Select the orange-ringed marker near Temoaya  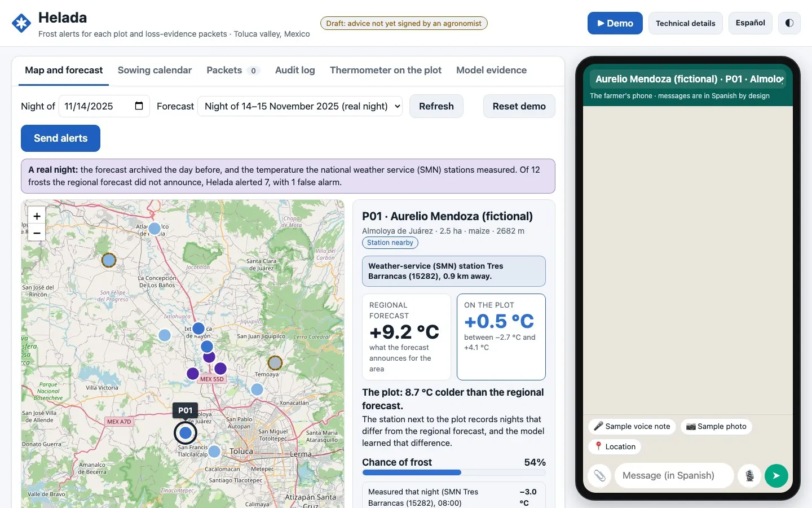[275, 362]
